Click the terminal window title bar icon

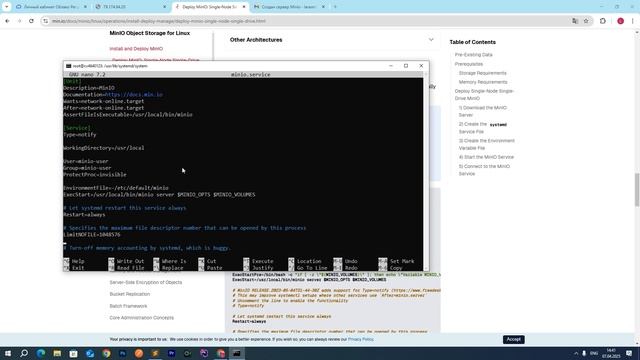click(69, 66)
